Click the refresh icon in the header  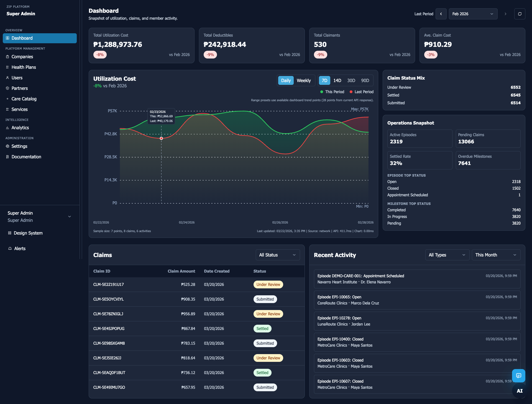(520, 14)
